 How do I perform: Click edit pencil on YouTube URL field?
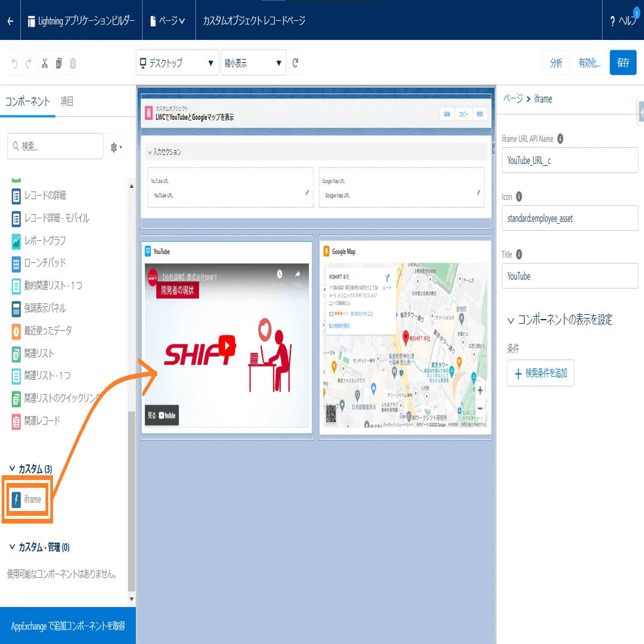point(307,192)
